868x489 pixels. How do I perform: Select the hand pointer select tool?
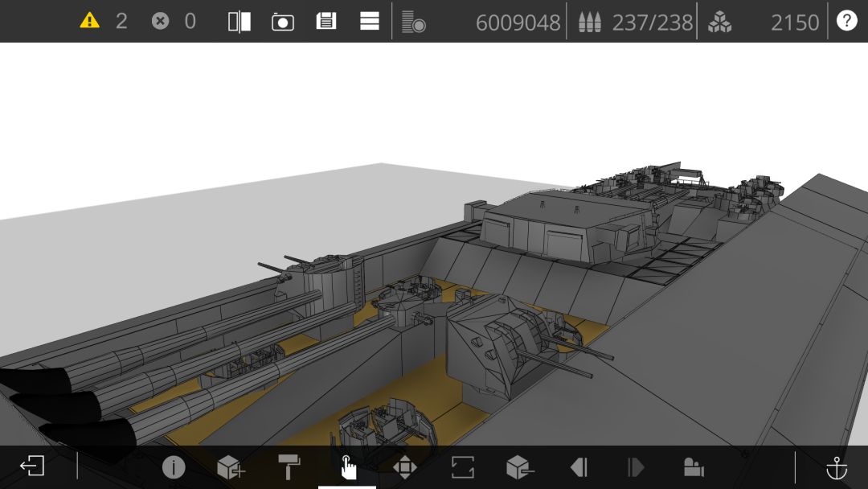pyautogui.click(x=347, y=468)
